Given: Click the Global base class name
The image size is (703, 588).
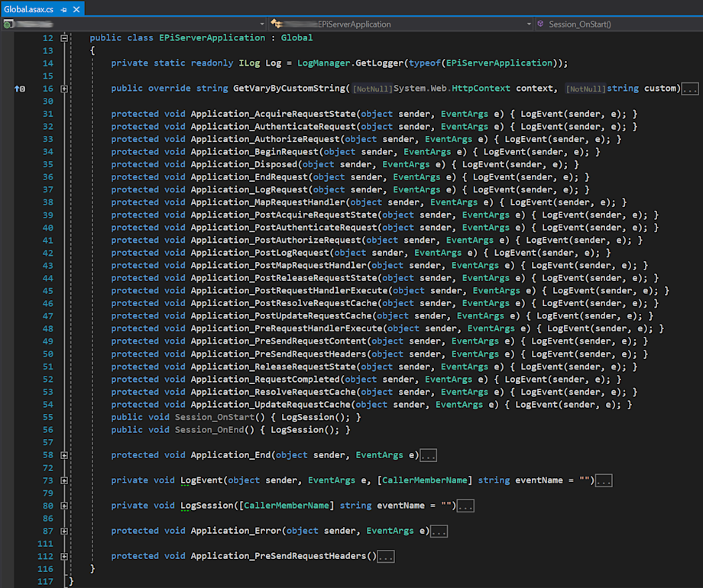Looking at the screenshot, I should click(x=296, y=38).
